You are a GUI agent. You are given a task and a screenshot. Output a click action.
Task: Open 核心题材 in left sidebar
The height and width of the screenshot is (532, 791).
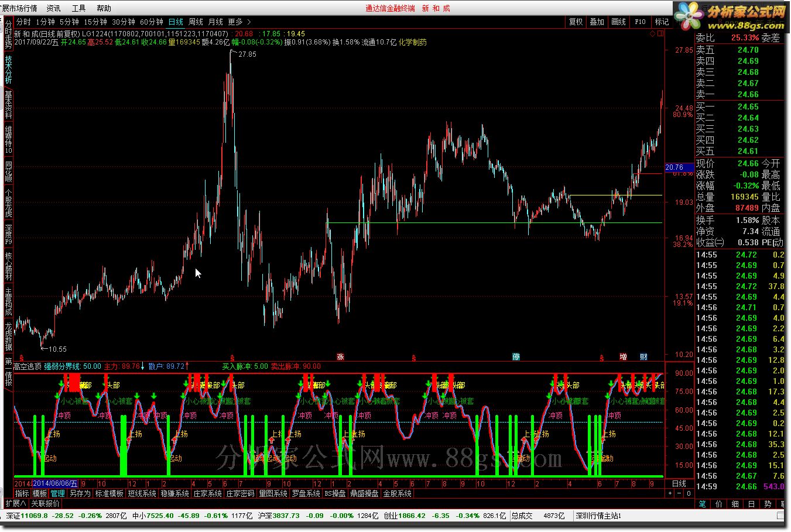pos(8,266)
